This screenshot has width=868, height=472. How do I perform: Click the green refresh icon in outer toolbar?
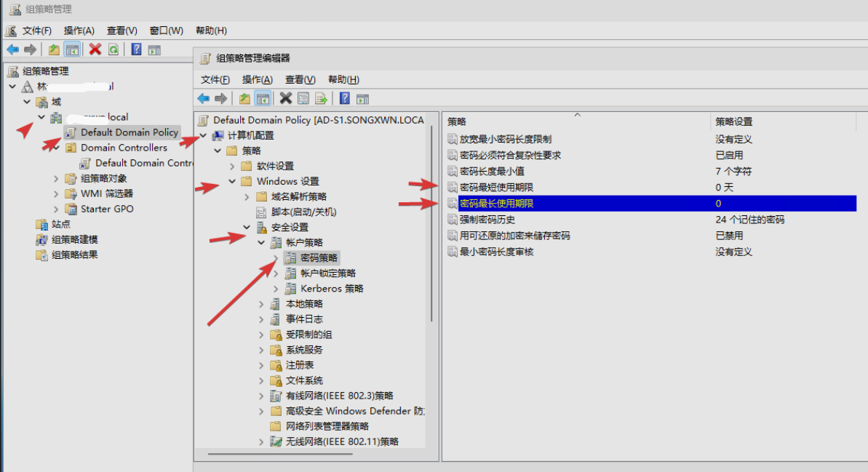click(x=114, y=49)
